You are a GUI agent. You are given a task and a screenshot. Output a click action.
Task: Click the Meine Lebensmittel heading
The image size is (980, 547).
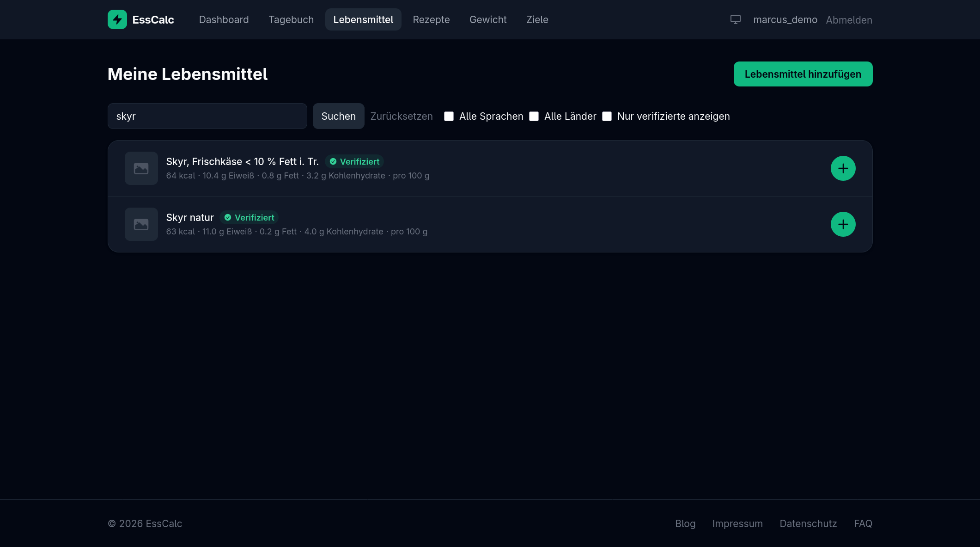point(188,74)
